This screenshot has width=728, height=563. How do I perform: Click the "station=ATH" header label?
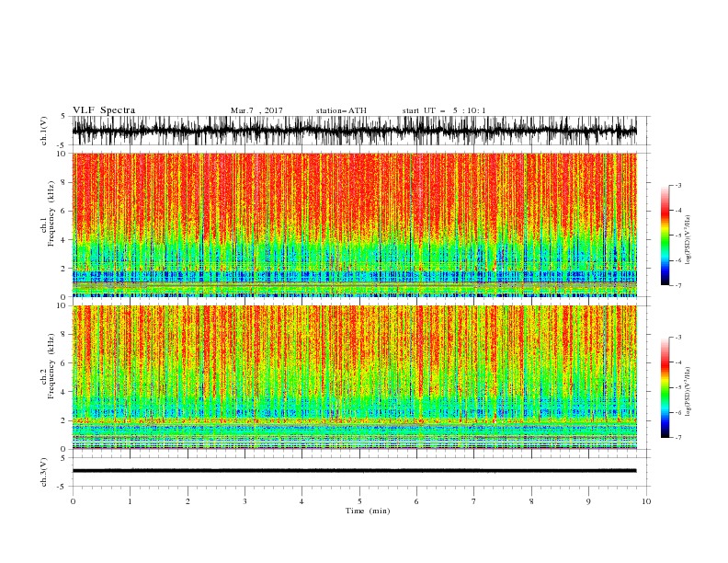(341, 110)
